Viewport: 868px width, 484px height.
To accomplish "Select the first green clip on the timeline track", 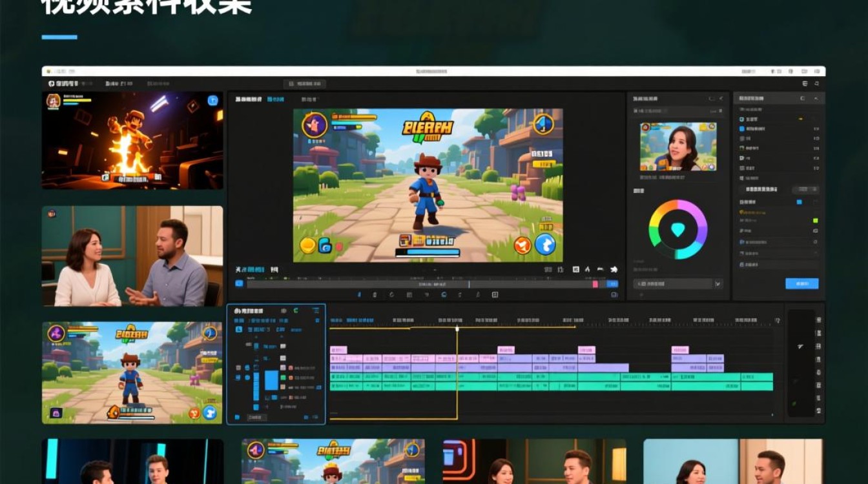I will point(346,377).
